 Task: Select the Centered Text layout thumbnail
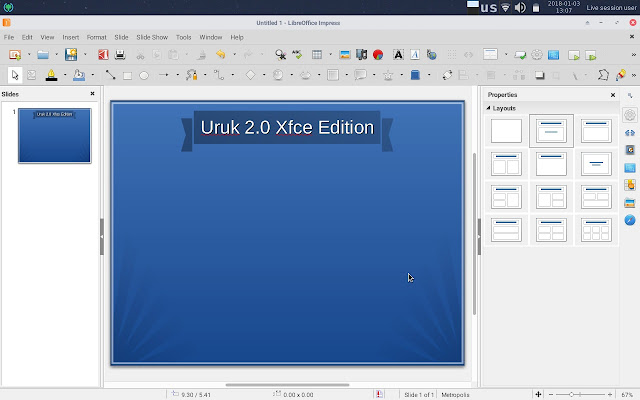(596, 164)
